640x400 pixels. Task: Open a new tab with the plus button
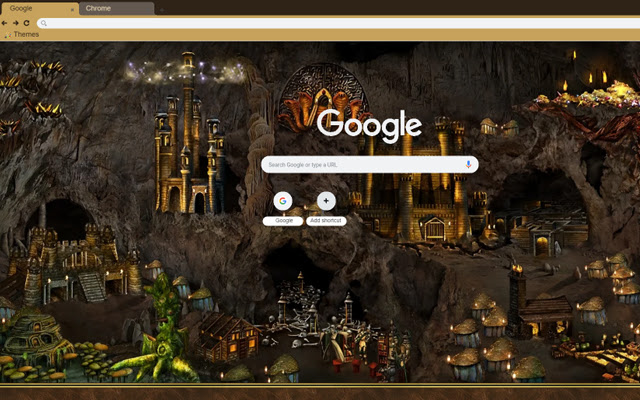[162, 10]
